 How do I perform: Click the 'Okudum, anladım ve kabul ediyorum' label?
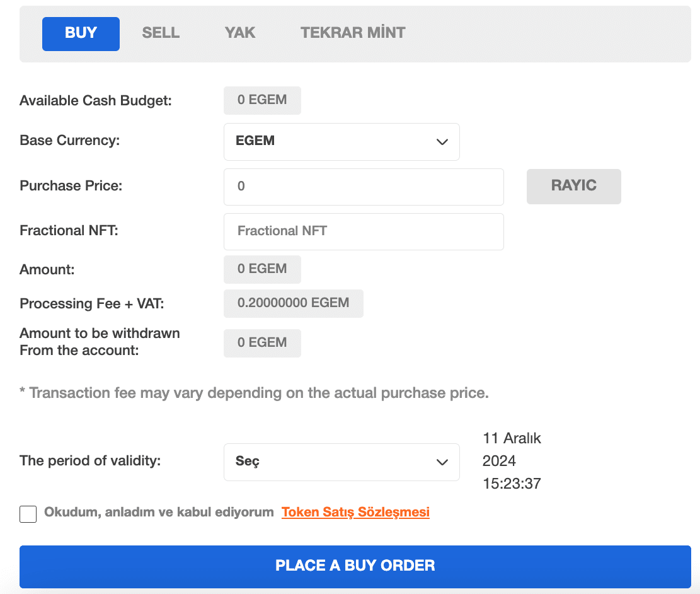tap(159, 513)
